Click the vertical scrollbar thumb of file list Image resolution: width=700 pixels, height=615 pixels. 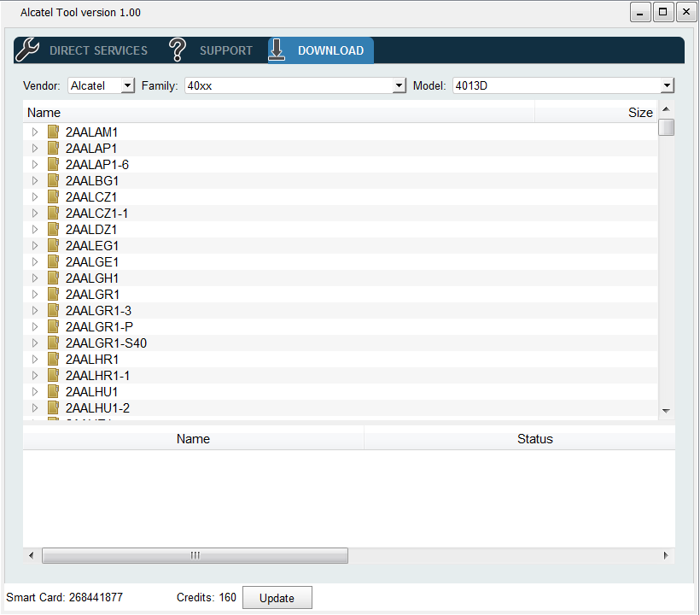coord(666,126)
